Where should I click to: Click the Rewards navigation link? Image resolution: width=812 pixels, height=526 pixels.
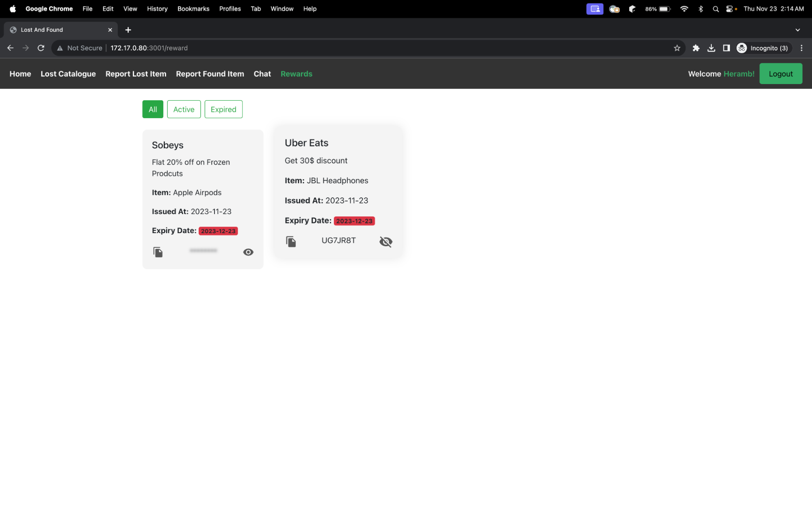pos(296,74)
